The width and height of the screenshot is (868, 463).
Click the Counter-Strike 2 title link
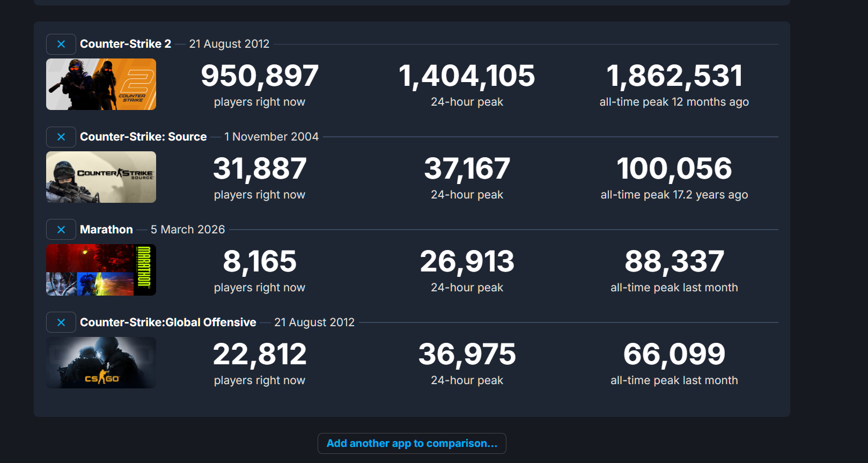(126, 44)
